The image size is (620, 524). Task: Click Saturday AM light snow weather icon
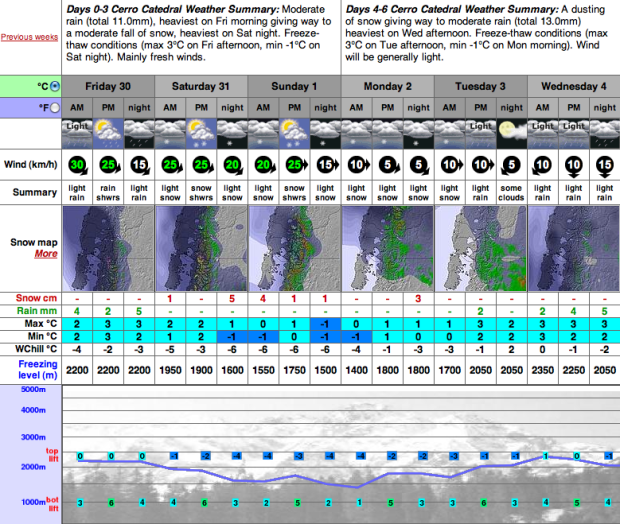pos(170,134)
